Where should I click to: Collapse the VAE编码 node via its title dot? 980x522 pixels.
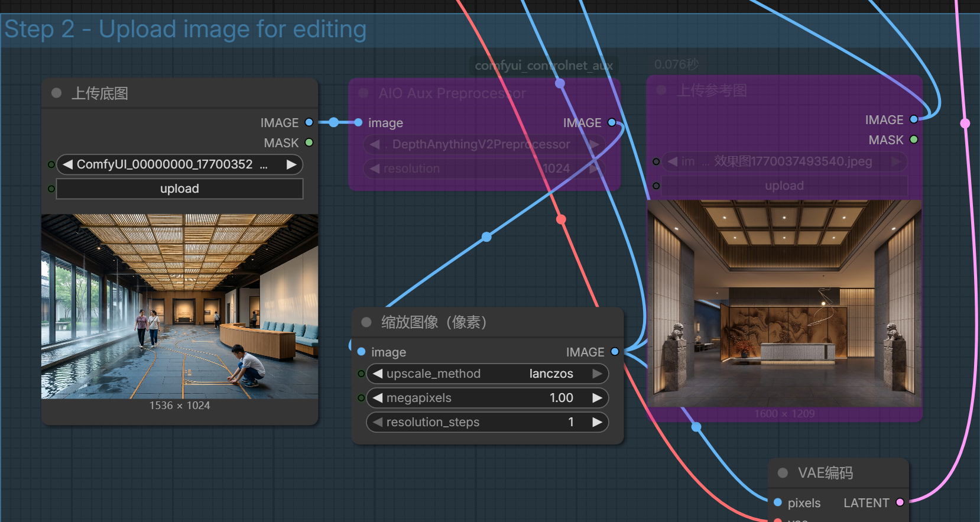pos(783,473)
